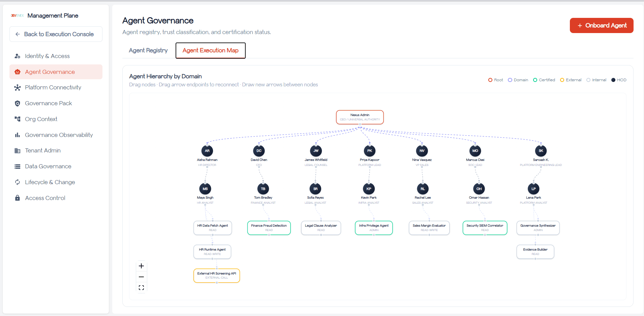The image size is (644, 316).
Task: Click the Aisha Rahman AR avatar node
Action: pos(207,151)
